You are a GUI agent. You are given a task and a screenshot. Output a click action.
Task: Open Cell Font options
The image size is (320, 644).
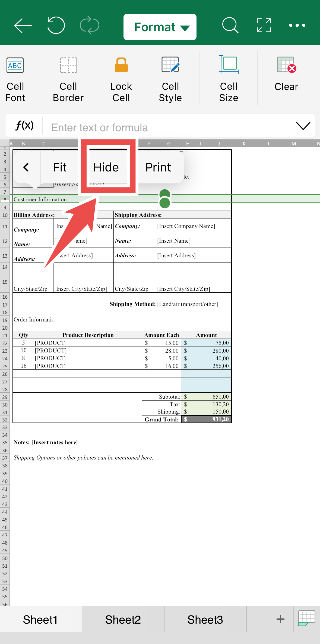click(x=15, y=79)
